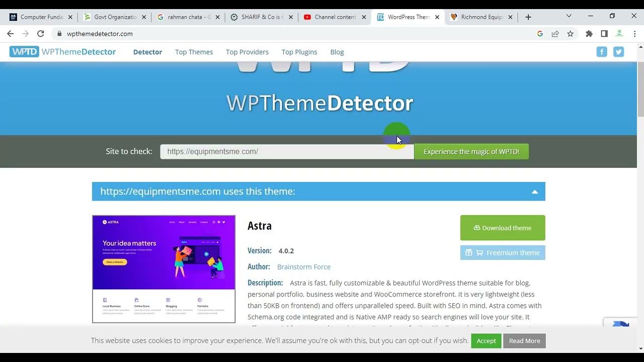Image resolution: width=644 pixels, height=362 pixels.
Task: Open the Top Themes menu item
Action: point(194,52)
